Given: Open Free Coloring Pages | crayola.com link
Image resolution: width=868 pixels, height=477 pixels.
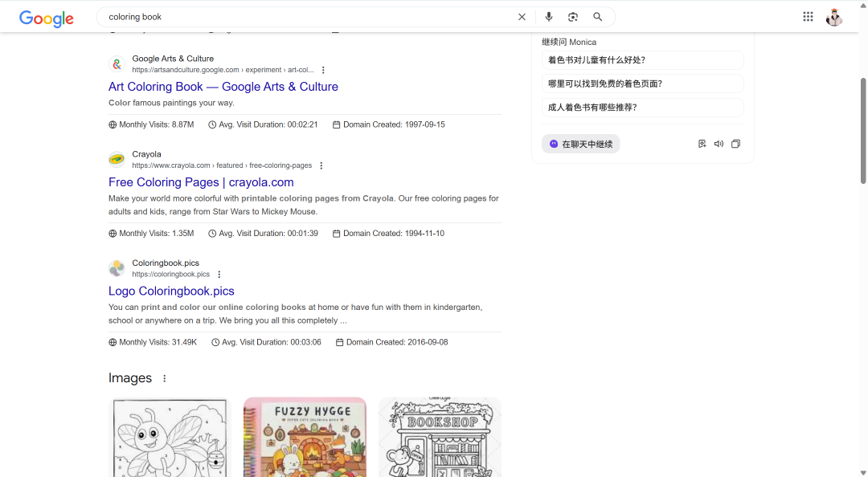Looking at the screenshot, I should tap(201, 182).
